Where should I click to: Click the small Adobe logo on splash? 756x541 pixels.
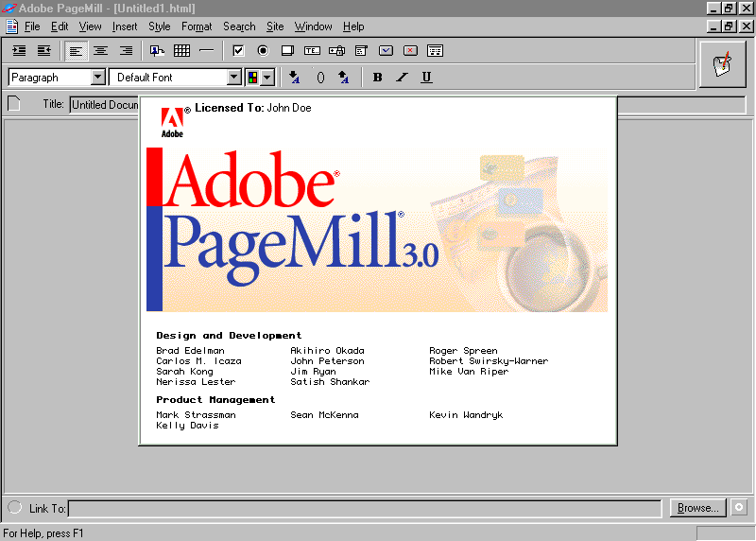click(x=172, y=123)
